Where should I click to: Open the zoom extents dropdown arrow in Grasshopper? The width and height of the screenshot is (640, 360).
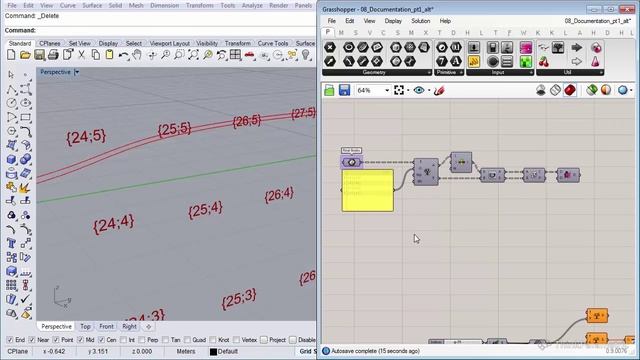408,91
